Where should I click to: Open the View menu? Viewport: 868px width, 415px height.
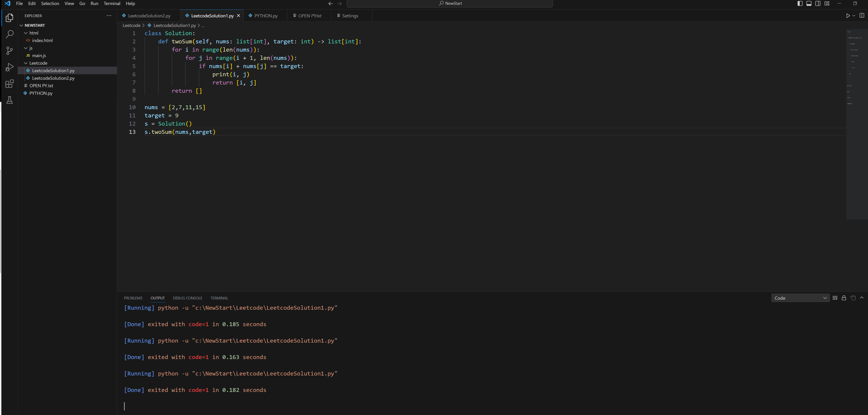point(69,3)
